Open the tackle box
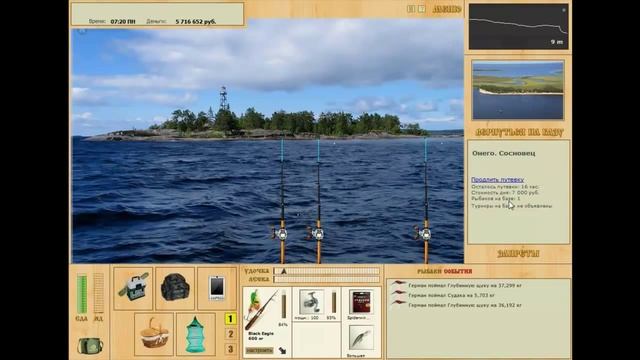The image size is (640, 360). tap(133, 288)
